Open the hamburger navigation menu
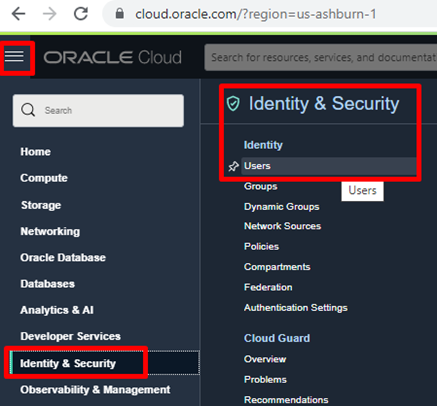Viewport: 437px width, 406px height. [x=14, y=56]
